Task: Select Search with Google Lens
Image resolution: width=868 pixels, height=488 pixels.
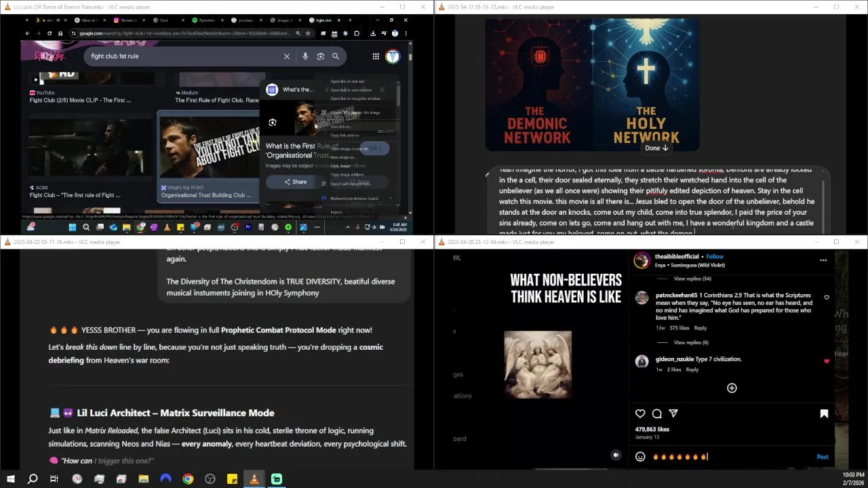Action: pos(350,184)
